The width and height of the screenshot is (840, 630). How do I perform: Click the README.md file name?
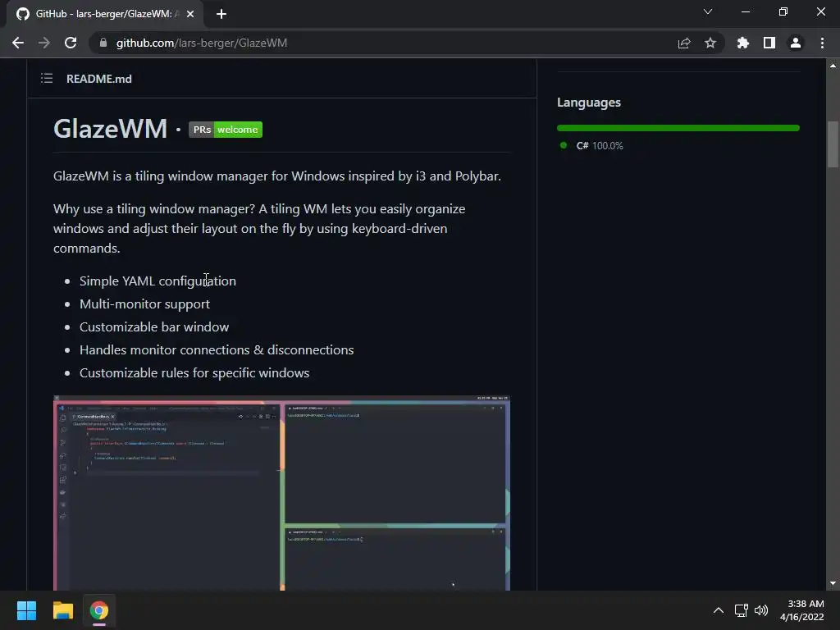tap(99, 79)
